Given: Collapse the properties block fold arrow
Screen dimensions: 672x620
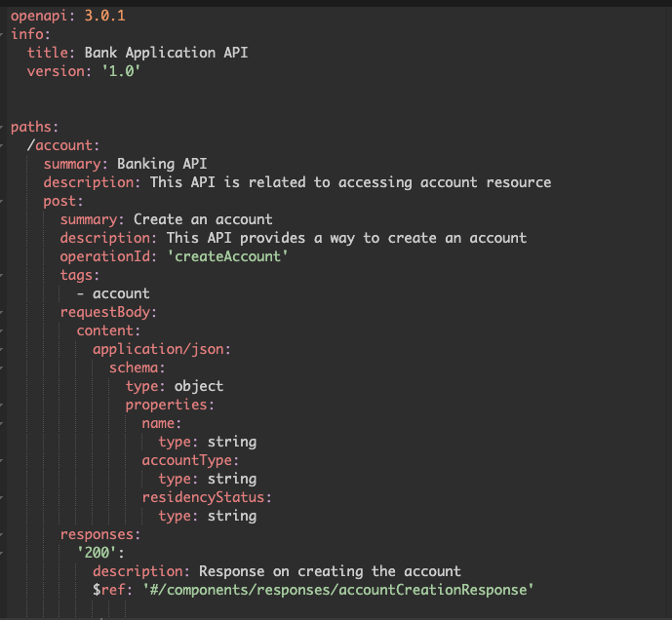Looking at the screenshot, I should 3,405.
